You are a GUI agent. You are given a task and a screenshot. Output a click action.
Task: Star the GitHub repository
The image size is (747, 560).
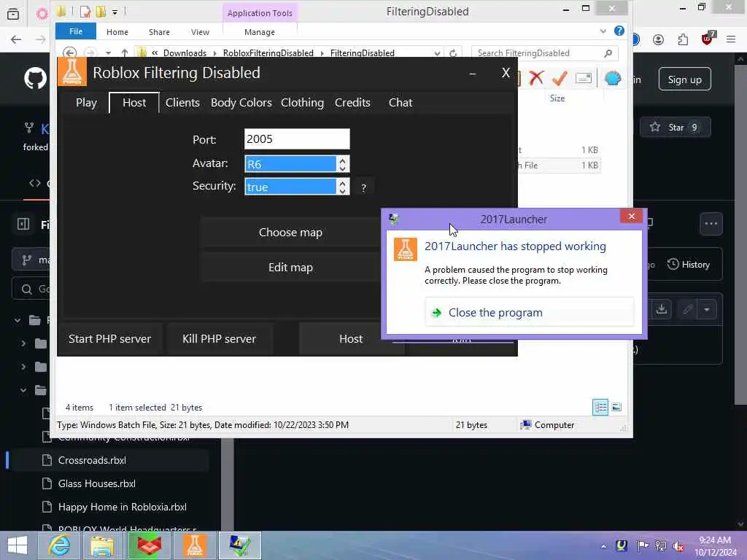coord(675,127)
